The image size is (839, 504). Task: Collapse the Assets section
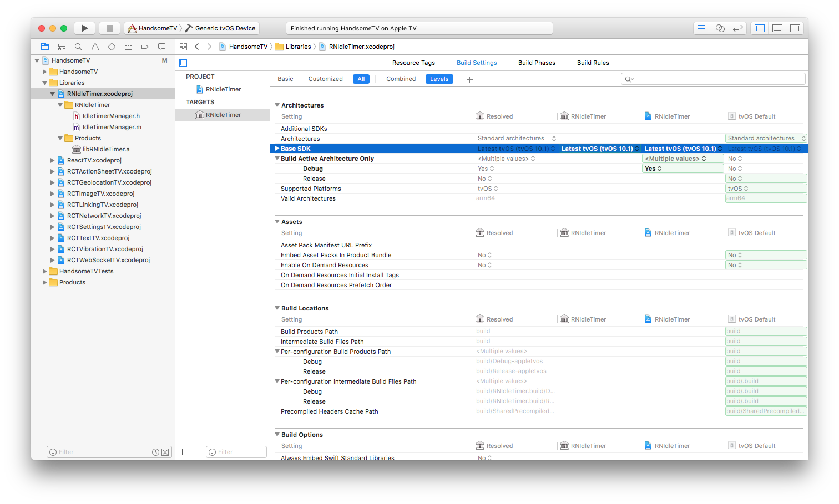tap(277, 222)
